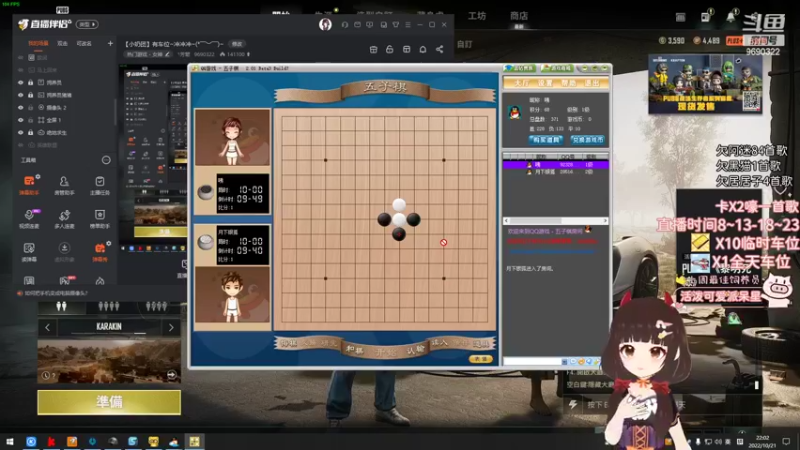Click the unlock icon in the streaming toolbar
Screen dimensions: 800x450
(390, 49)
